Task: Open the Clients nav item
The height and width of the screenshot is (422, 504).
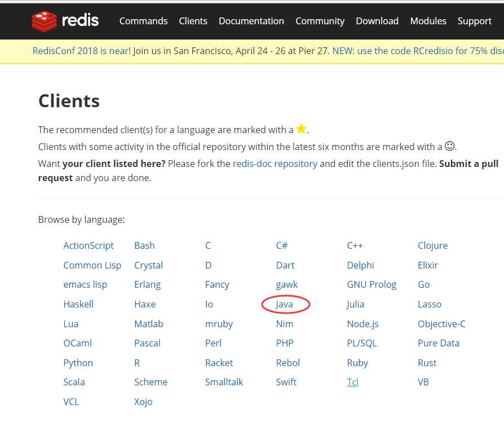Action: point(193,21)
